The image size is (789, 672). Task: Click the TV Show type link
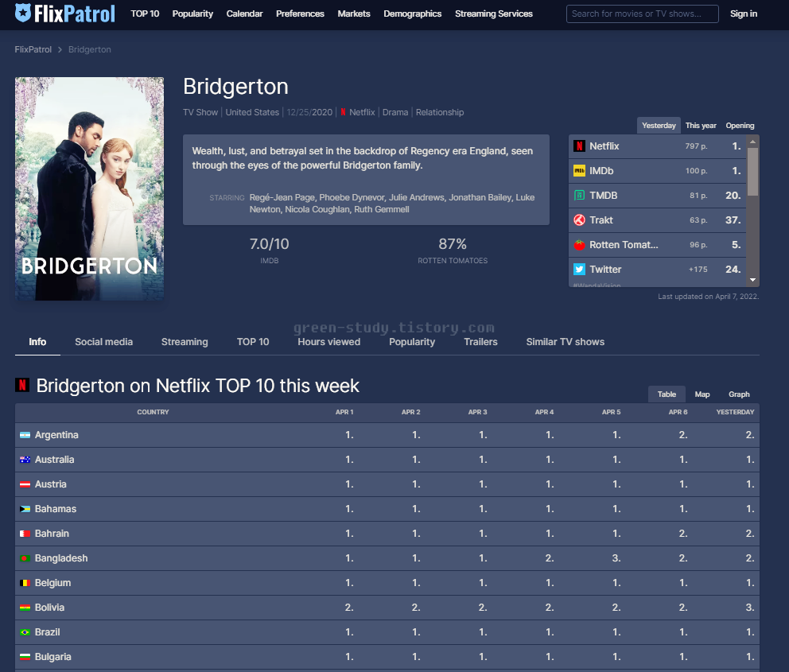[x=200, y=112]
